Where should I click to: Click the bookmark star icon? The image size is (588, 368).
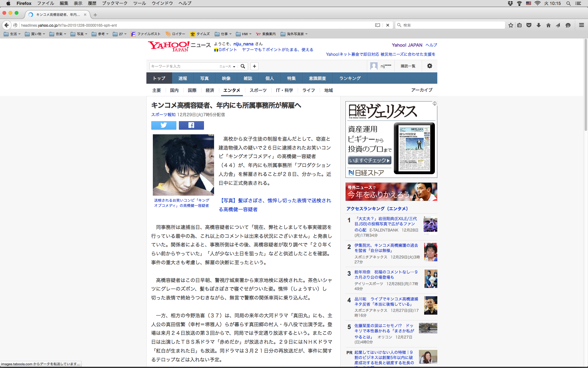pos(511,25)
